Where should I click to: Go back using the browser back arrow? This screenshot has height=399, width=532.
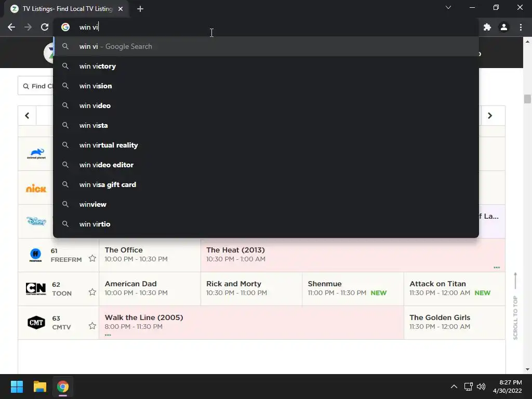pos(11,27)
